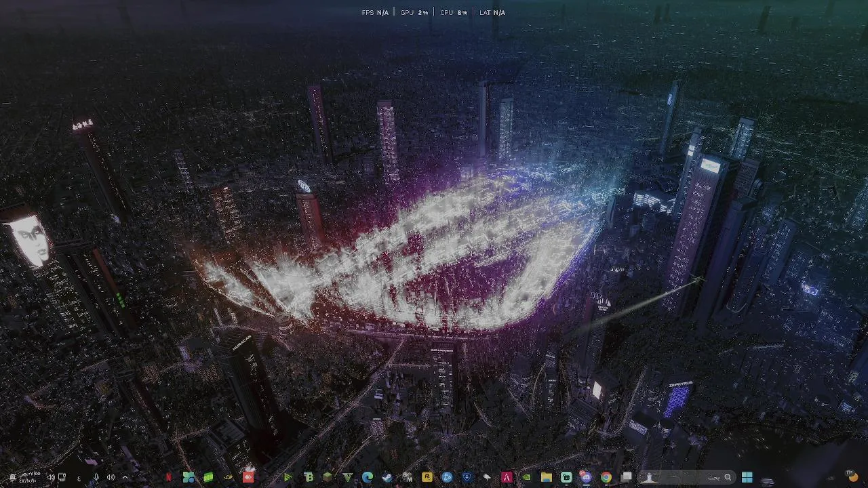Screen dimensions: 868x488
Task: Launch the NVIDIA app from taskbar
Action: (526, 477)
